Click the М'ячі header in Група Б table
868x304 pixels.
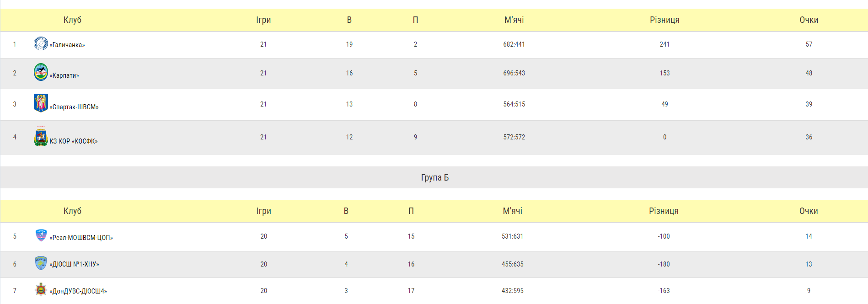pyautogui.click(x=512, y=211)
